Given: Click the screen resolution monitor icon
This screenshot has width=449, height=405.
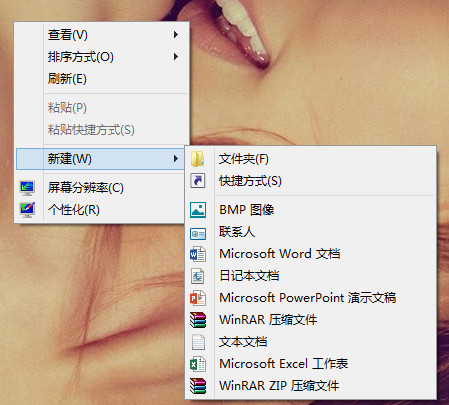Looking at the screenshot, I should coord(27,188).
